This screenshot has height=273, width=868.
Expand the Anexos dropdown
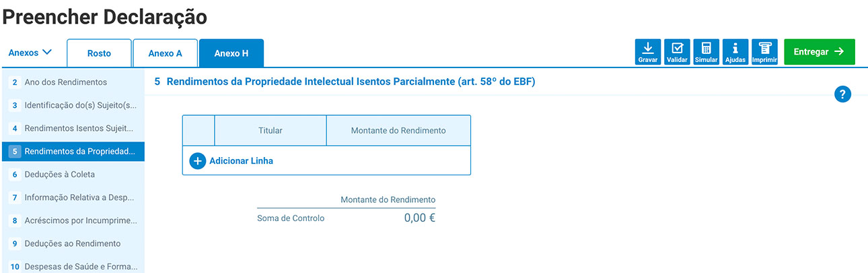coord(30,53)
